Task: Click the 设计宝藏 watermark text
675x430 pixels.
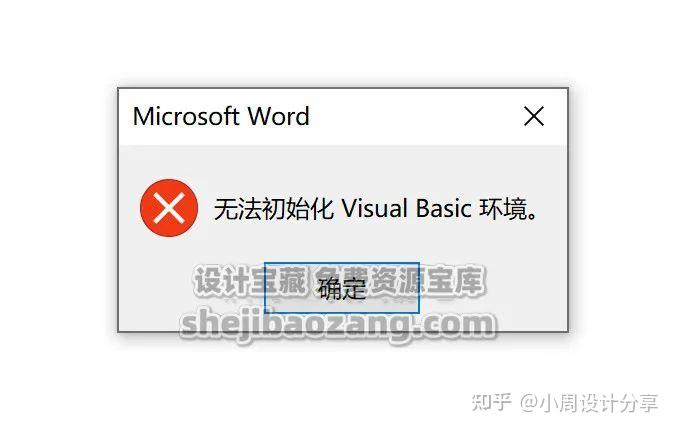Action: click(x=251, y=281)
